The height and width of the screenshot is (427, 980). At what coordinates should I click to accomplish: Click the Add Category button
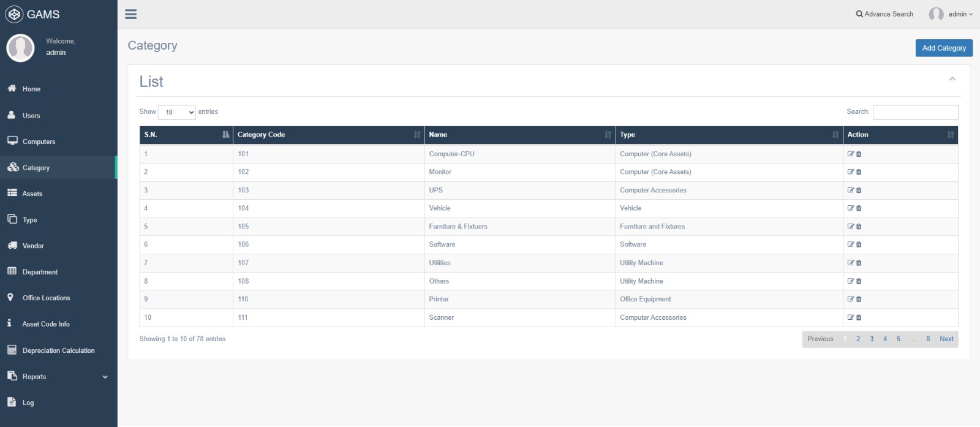click(x=944, y=48)
